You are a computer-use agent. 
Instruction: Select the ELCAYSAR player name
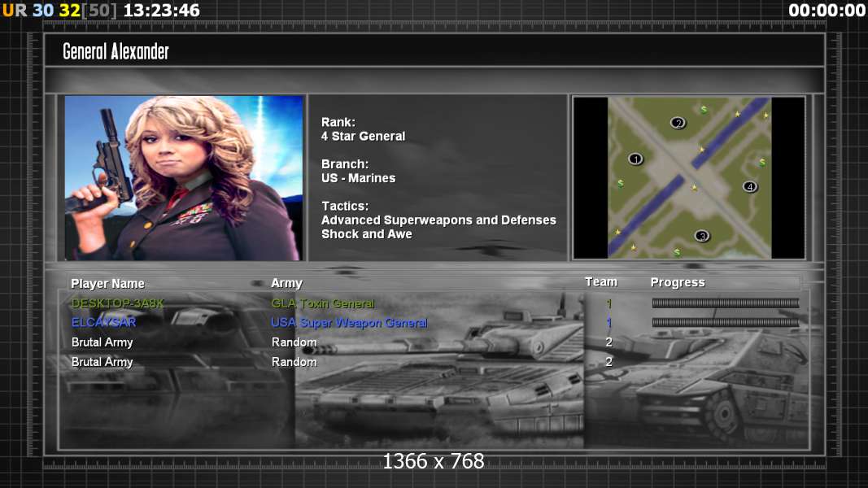103,322
